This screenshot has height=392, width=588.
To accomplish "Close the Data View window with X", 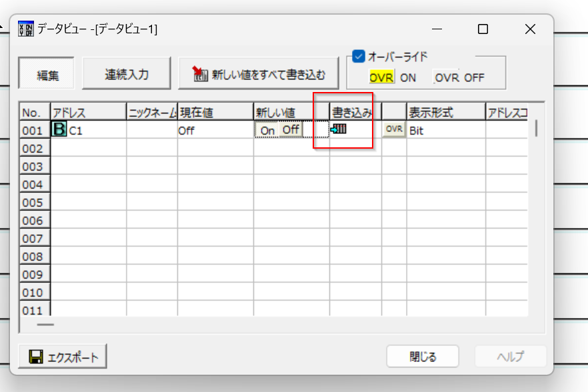I will [530, 29].
